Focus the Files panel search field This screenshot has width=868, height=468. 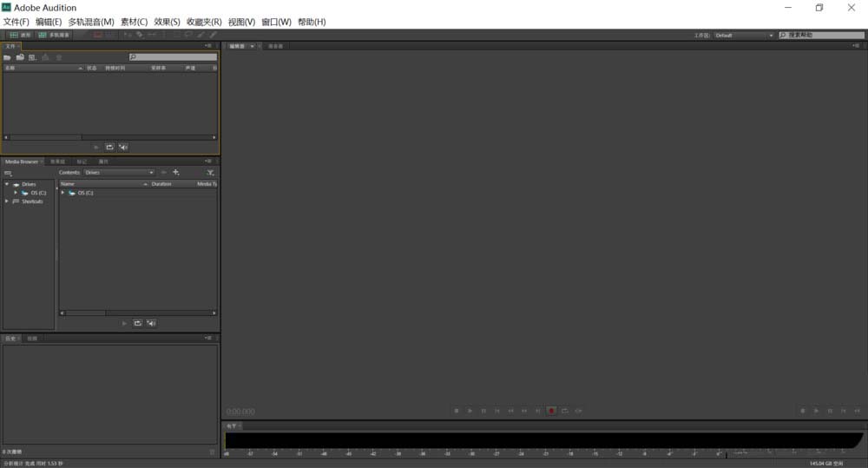coord(173,57)
